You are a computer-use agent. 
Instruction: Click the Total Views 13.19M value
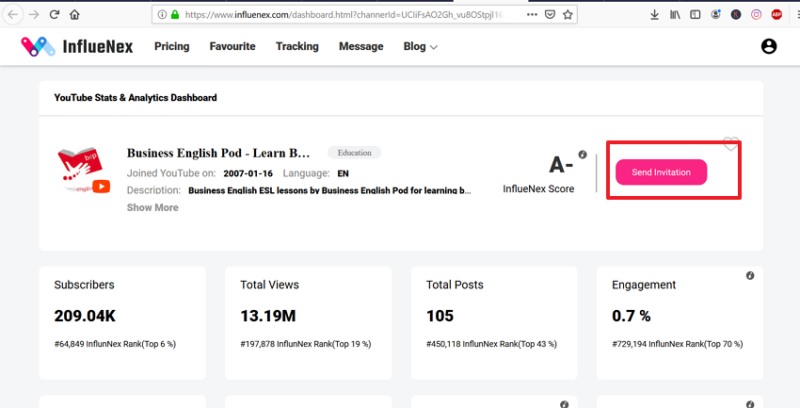pos(268,316)
